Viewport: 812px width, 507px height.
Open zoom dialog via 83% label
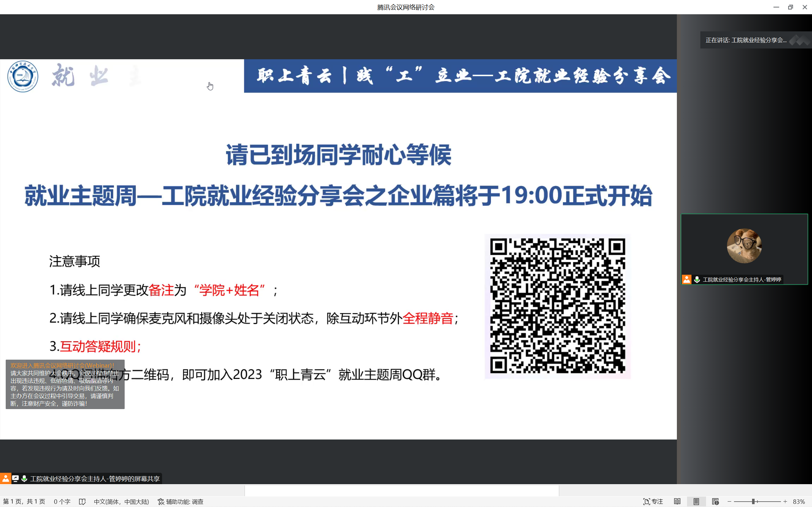799,502
